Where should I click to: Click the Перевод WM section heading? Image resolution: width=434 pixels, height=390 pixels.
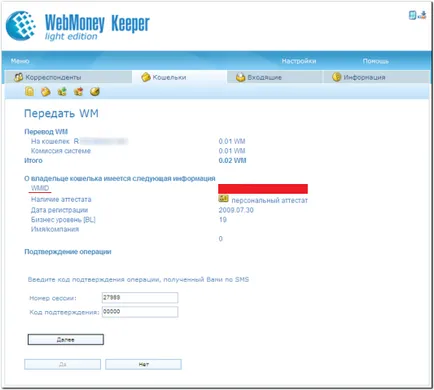click(x=46, y=132)
